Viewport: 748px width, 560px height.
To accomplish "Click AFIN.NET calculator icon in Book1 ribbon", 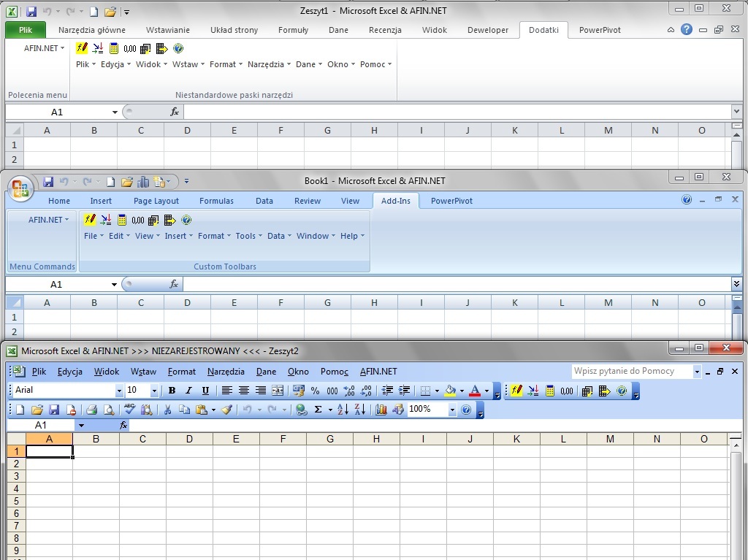I will (122, 220).
